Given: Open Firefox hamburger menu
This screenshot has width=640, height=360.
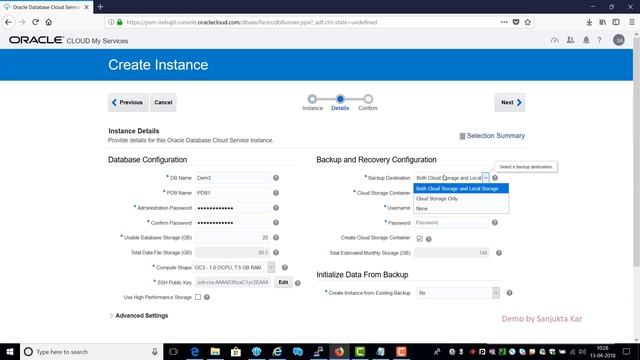Looking at the screenshot, I should pyautogui.click(x=632, y=22).
